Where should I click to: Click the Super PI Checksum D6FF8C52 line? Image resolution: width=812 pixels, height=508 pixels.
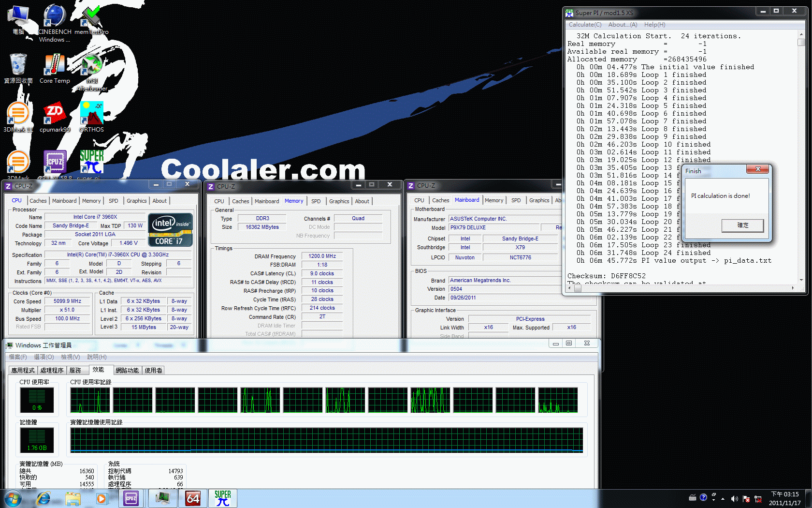(x=607, y=276)
